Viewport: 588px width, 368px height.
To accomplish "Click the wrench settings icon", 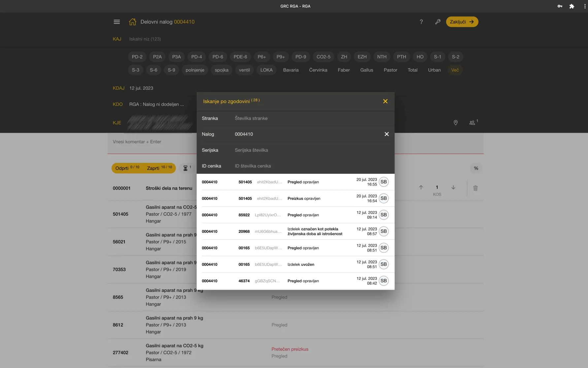I will pos(438,22).
